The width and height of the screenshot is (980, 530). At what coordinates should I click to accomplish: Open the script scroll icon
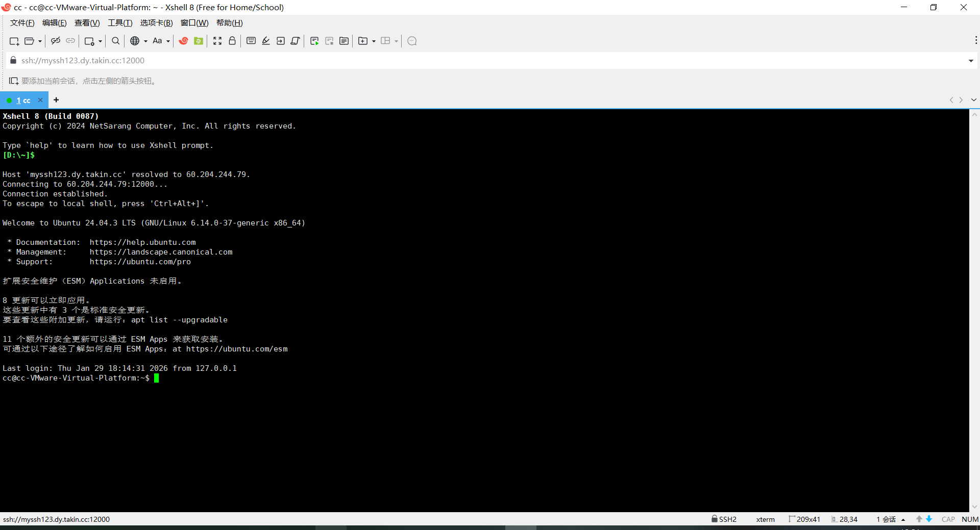(x=295, y=41)
